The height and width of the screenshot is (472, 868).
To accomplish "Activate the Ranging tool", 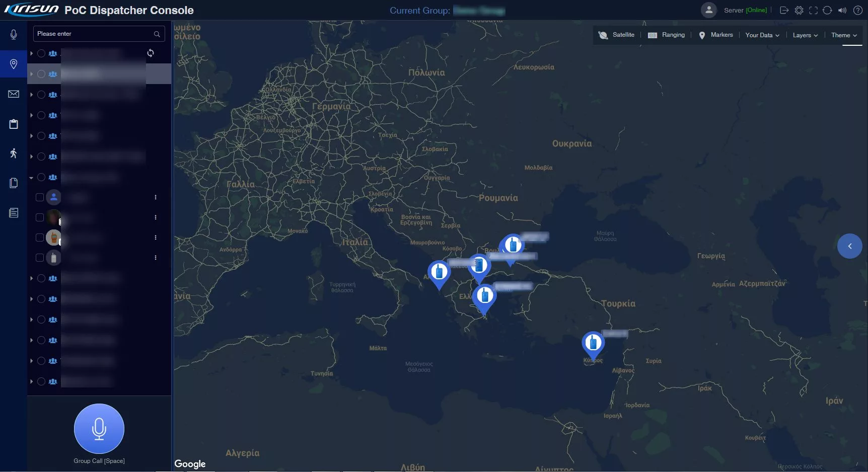I will coord(666,35).
